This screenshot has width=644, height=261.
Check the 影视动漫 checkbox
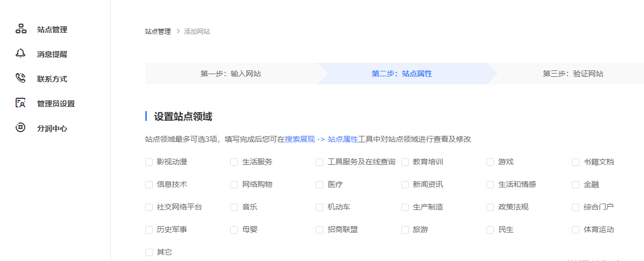[x=149, y=162]
